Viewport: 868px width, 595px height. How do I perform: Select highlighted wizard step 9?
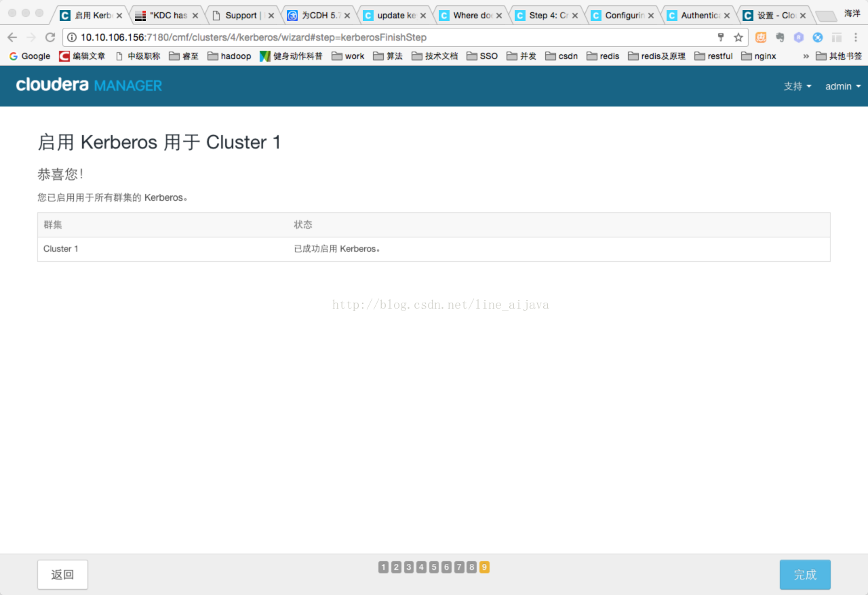tap(484, 567)
